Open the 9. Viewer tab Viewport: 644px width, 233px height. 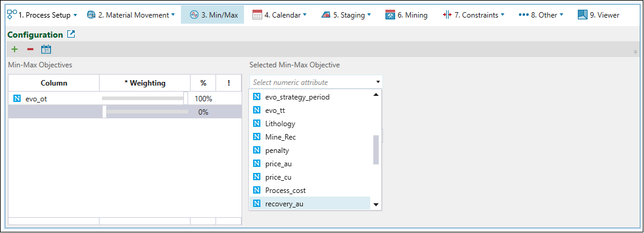pos(598,15)
